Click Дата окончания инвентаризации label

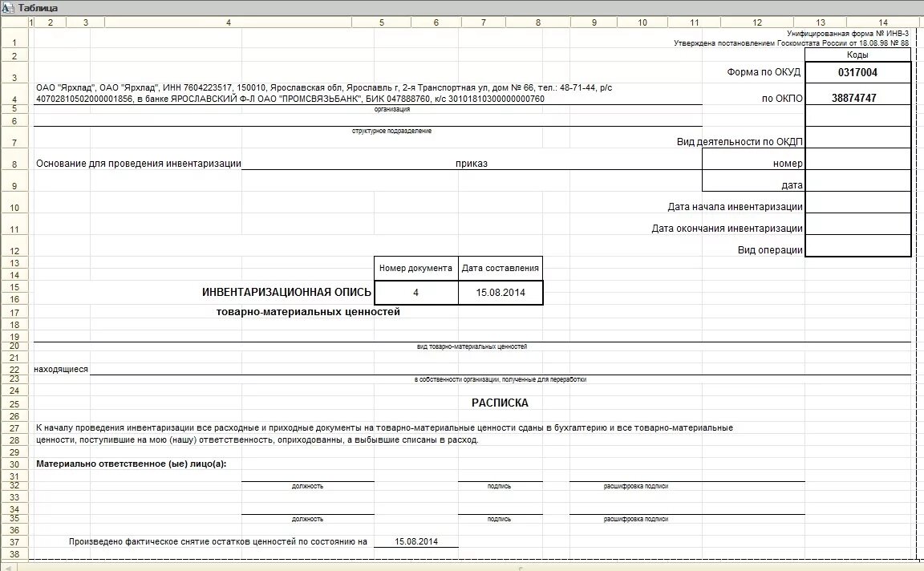(x=727, y=229)
